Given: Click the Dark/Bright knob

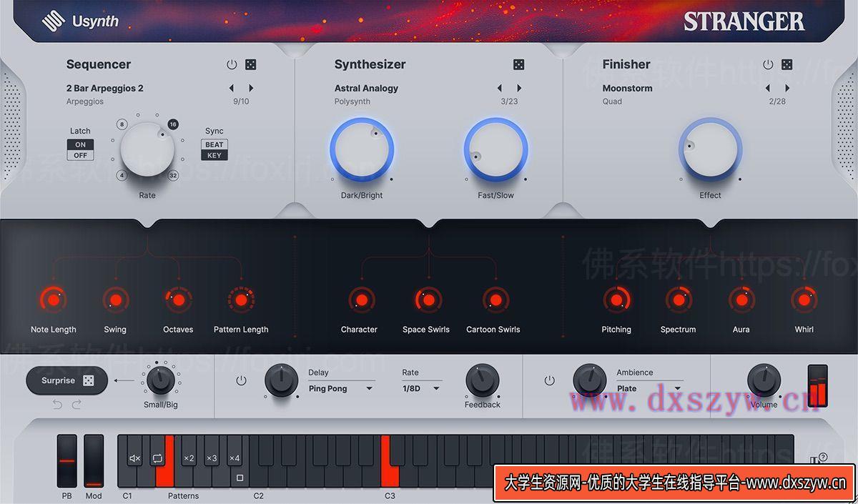Looking at the screenshot, I should 362,150.
